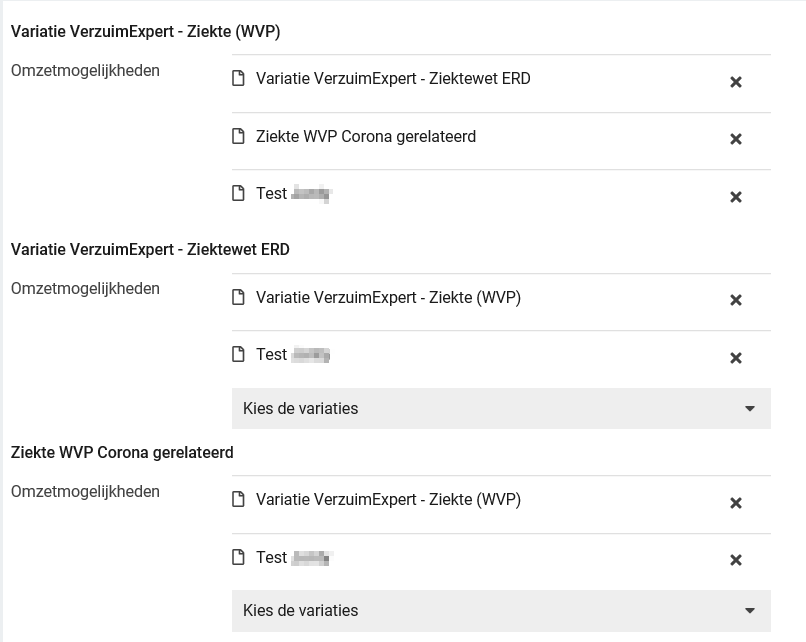Image resolution: width=806 pixels, height=642 pixels.
Task: Click the Variatie VerzuimExpert - Ziektewet ERD section heading
Action: pos(150,249)
